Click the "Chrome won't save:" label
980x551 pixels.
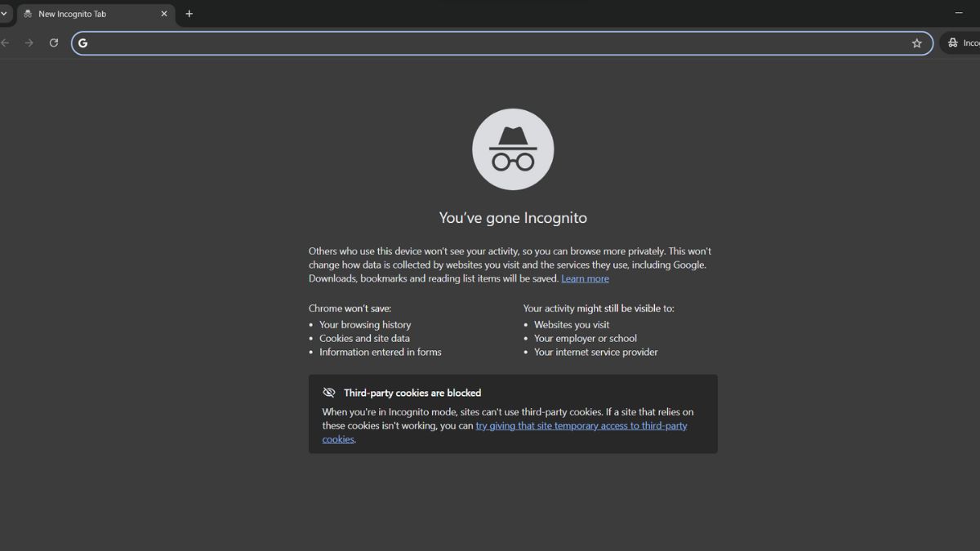click(x=350, y=309)
